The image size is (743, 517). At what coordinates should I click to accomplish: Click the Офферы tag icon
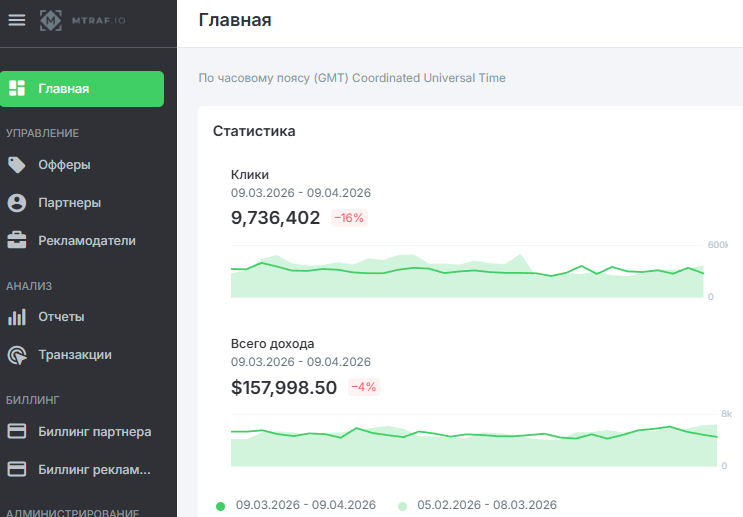(x=17, y=165)
